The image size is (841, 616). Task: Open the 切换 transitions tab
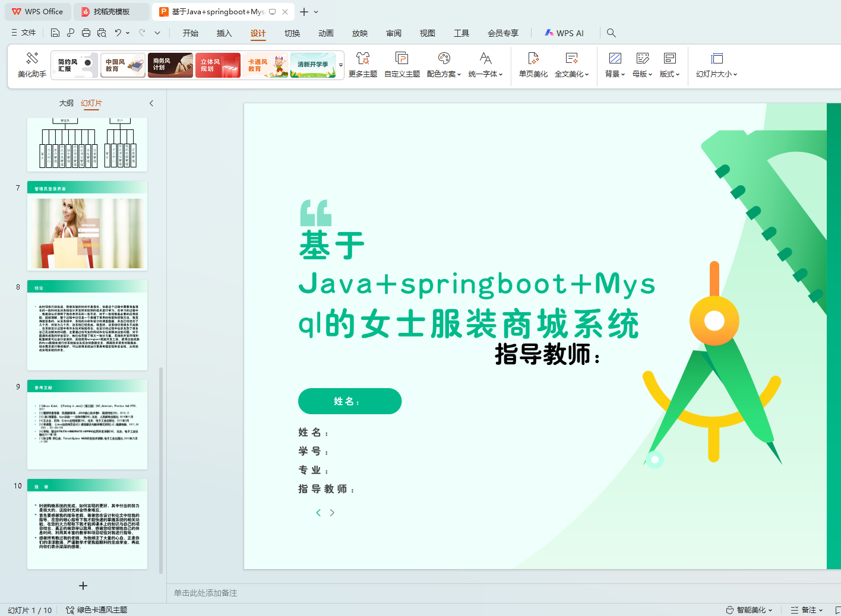tap(292, 33)
